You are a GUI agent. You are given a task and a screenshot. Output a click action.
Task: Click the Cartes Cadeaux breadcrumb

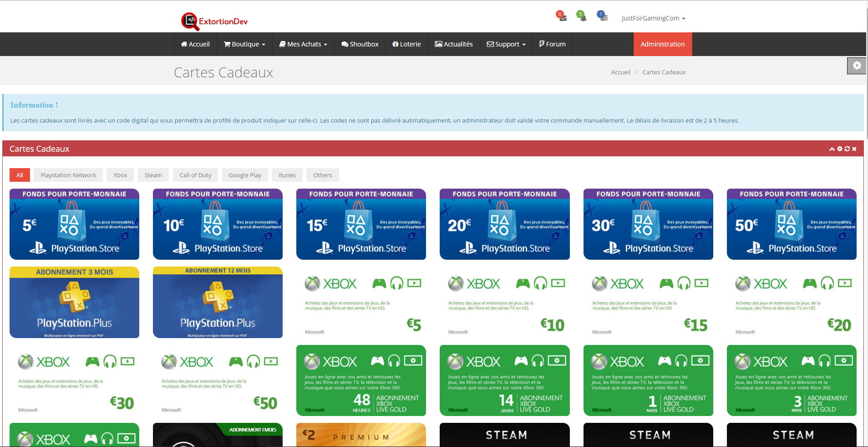[664, 72]
